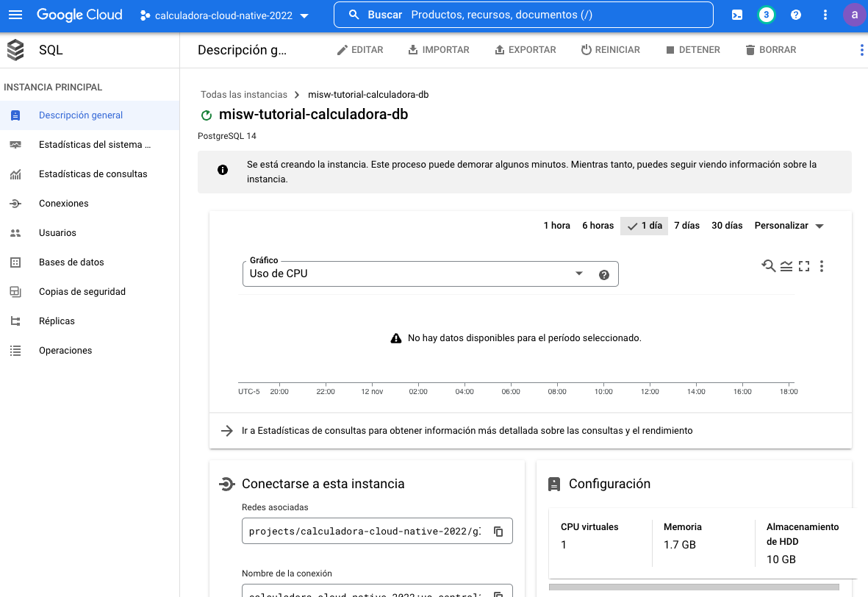Click the no-data warning triangle icon
This screenshot has width=868, height=597.
tap(396, 338)
